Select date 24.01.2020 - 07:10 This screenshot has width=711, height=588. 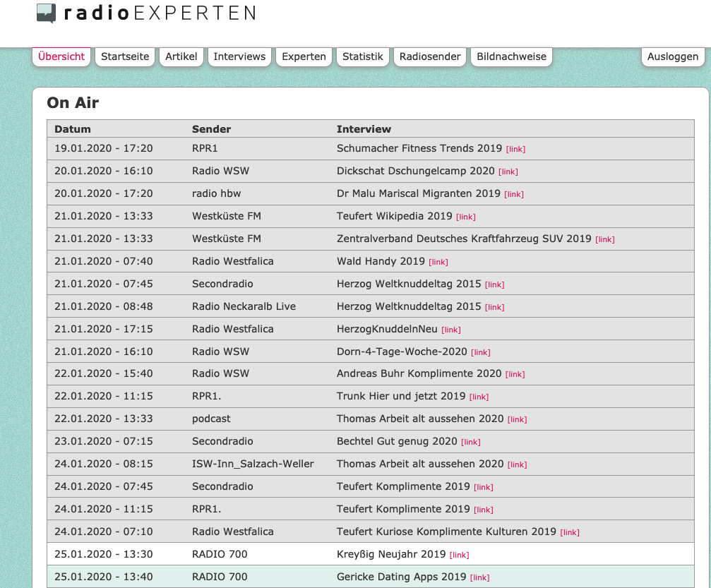[103, 532]
